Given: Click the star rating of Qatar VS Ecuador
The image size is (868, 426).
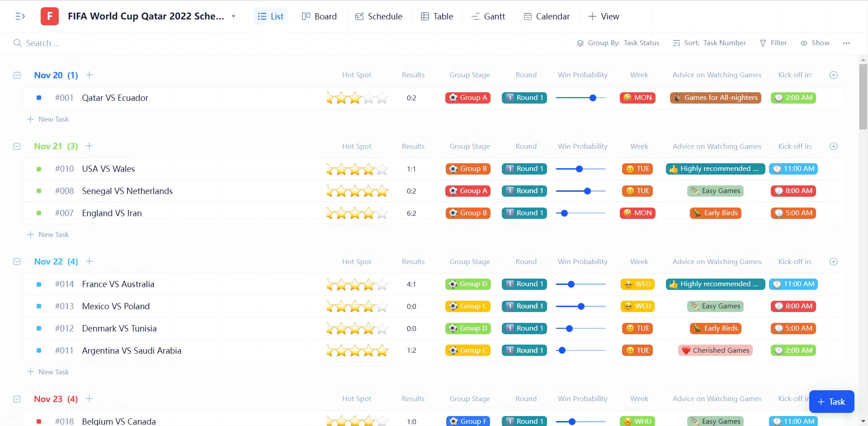Looking at the screenshot, I should 357,98.
